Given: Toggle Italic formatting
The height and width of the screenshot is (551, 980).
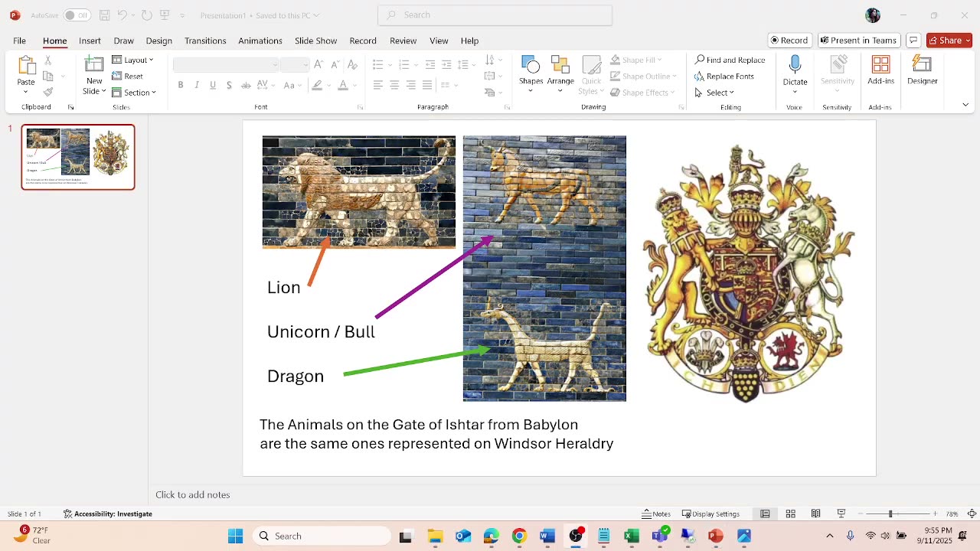Looking at the screenshot, I should [x=197, y=85].
